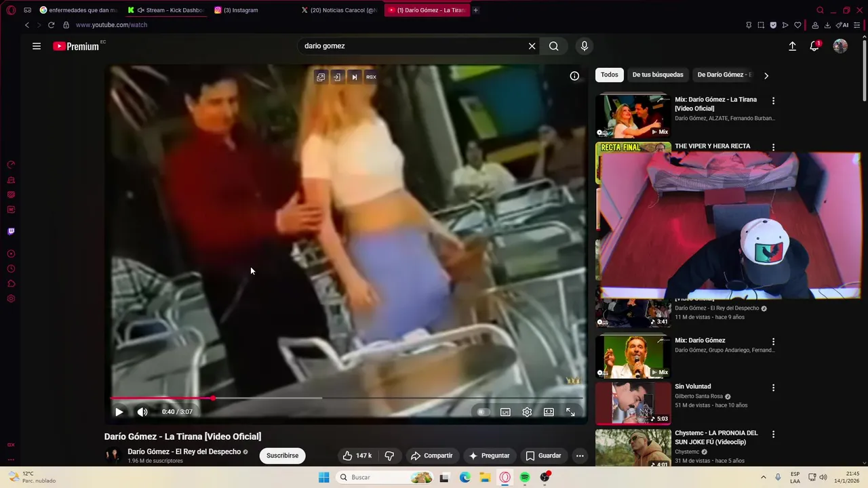The image size is (868, 488).
Task: Open Opera browser history clock in sidebar
Action: pyautogui.click(x=11, y=269)
